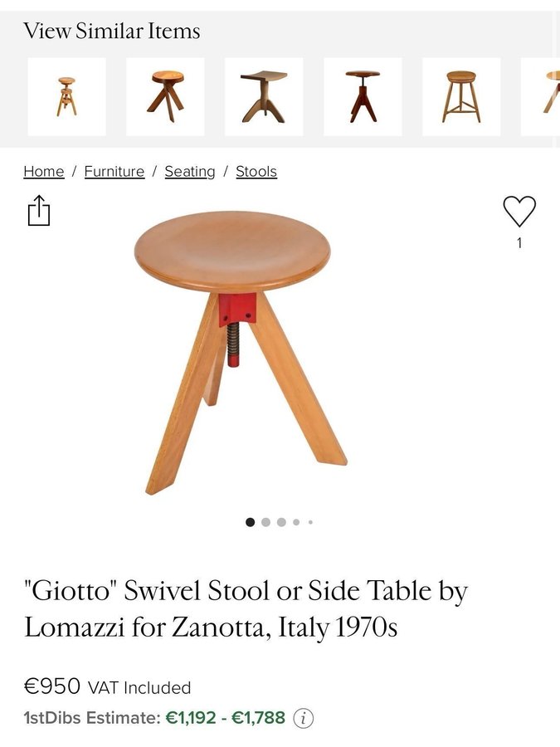Select the fourth image carousel dot

point(296,522)
